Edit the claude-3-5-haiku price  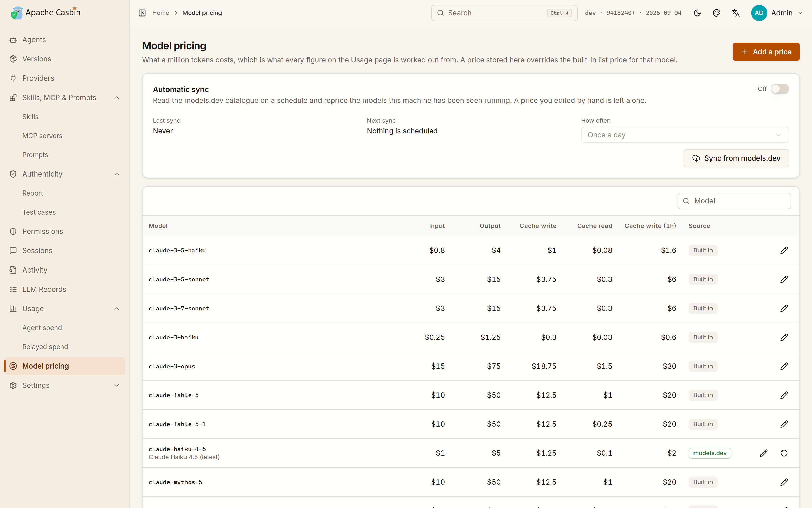784,250
